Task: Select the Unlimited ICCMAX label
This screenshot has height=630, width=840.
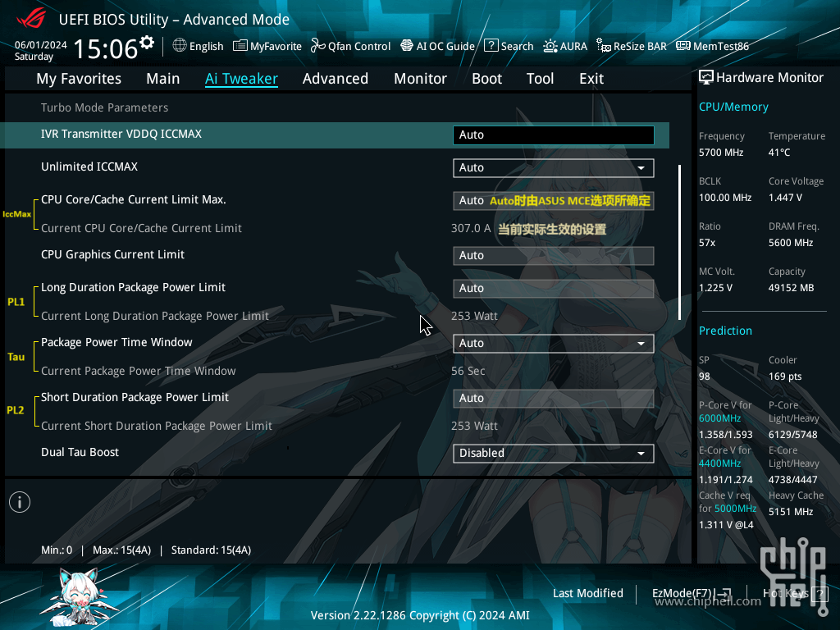Action: (89, 167)
